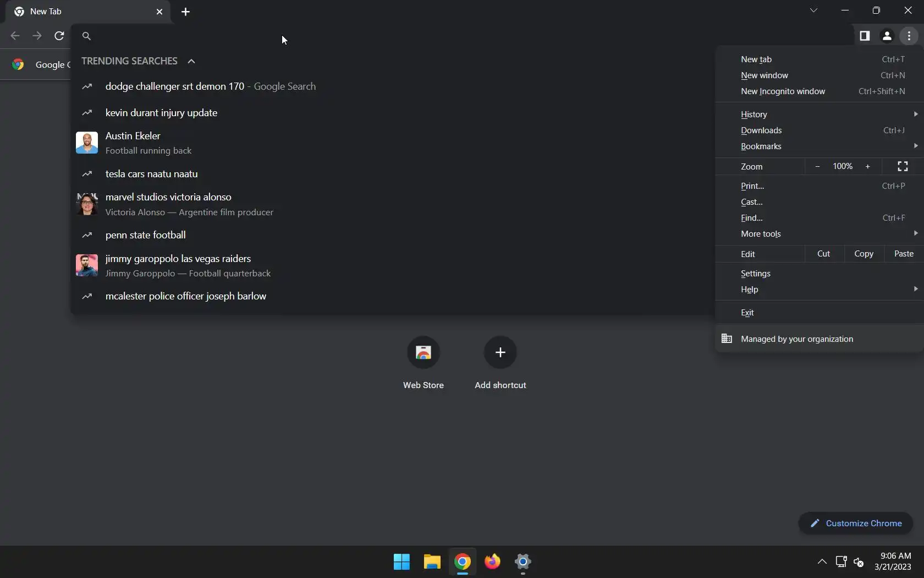Screen dimensions: 924x578
Task: Click the Chrome taskbar icon
Action: (463, 562)
